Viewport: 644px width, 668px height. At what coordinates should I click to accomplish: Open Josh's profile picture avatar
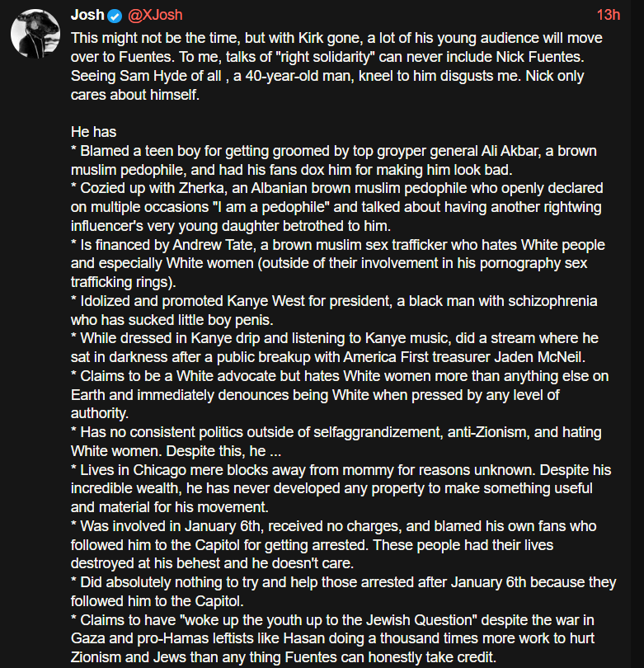pos(33,34)
